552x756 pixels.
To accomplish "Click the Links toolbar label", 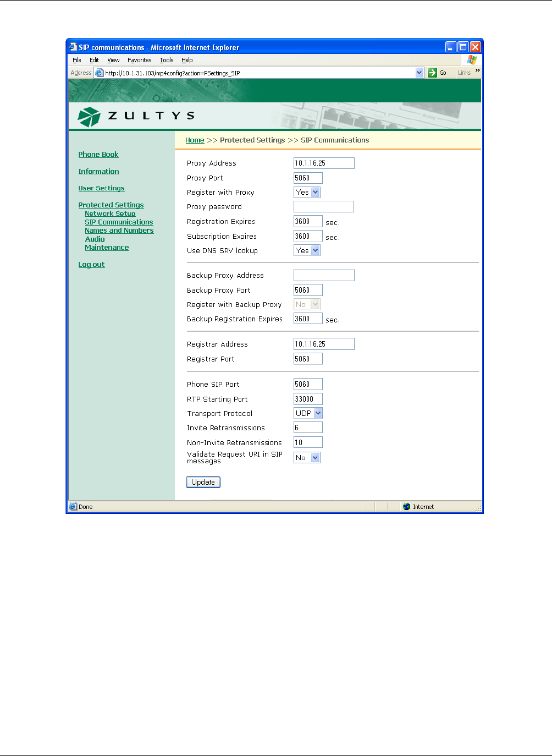I will point(465,73).
